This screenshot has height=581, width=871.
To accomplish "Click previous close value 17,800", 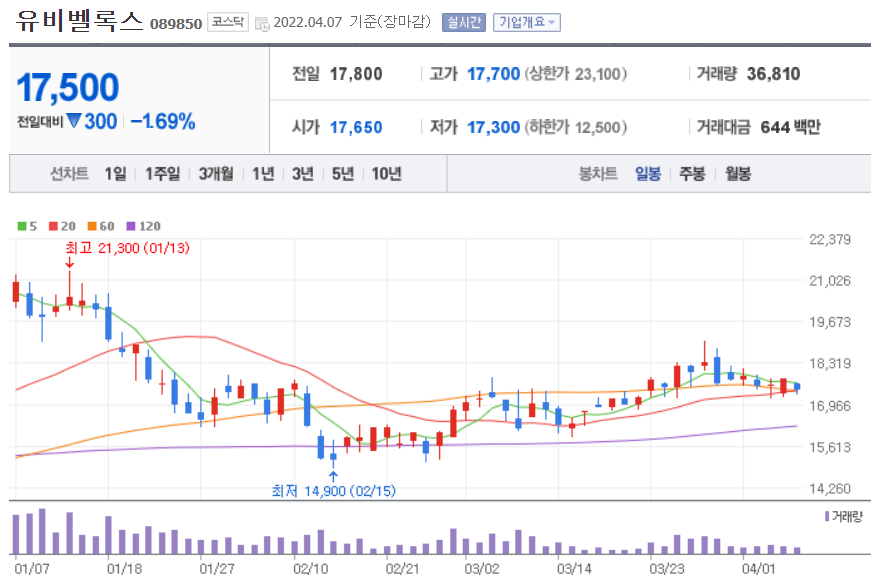I will pyautogui.click(x=356, y=74).
